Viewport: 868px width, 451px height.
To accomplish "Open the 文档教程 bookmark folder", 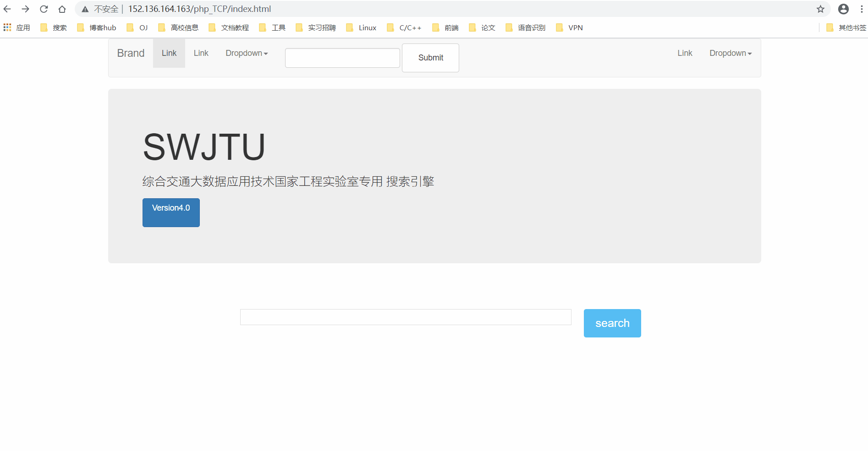I will point(229,27).
